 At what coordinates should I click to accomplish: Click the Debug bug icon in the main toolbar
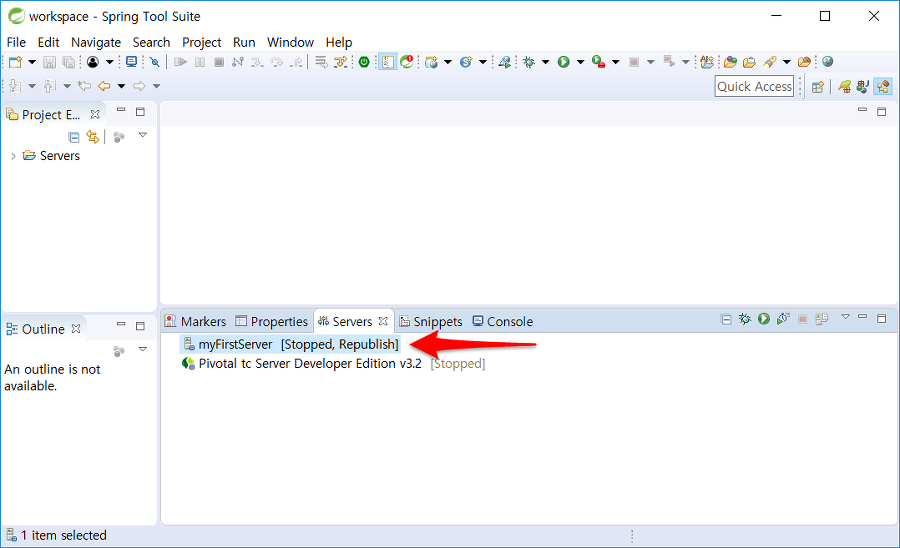[x=529, y=62]
